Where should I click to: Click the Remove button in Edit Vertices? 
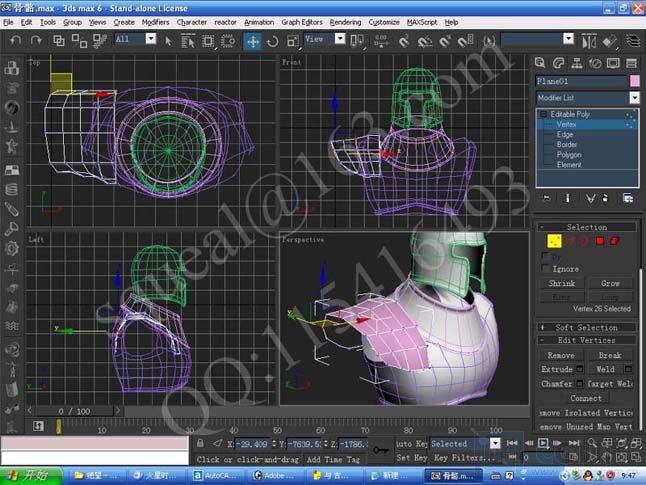(561, 355)
